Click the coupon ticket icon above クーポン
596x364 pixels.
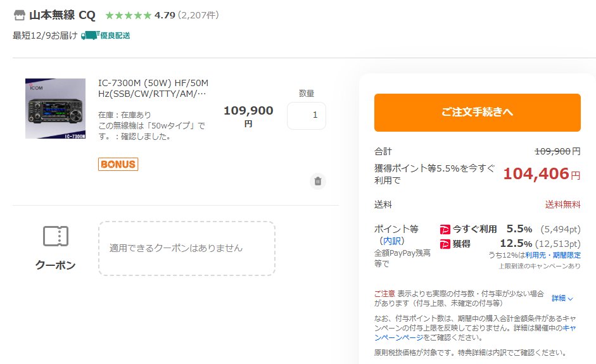(x=55, y=236)
